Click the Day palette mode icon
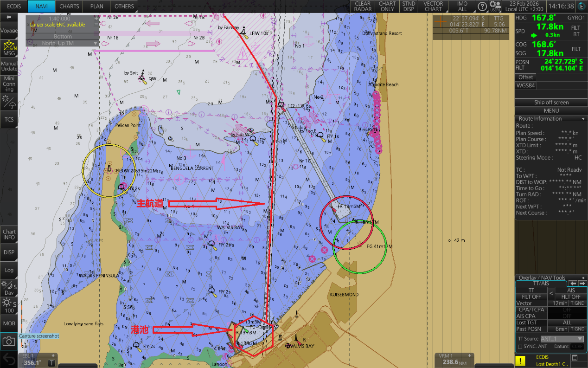588x368 pixels. click(9, 288)
